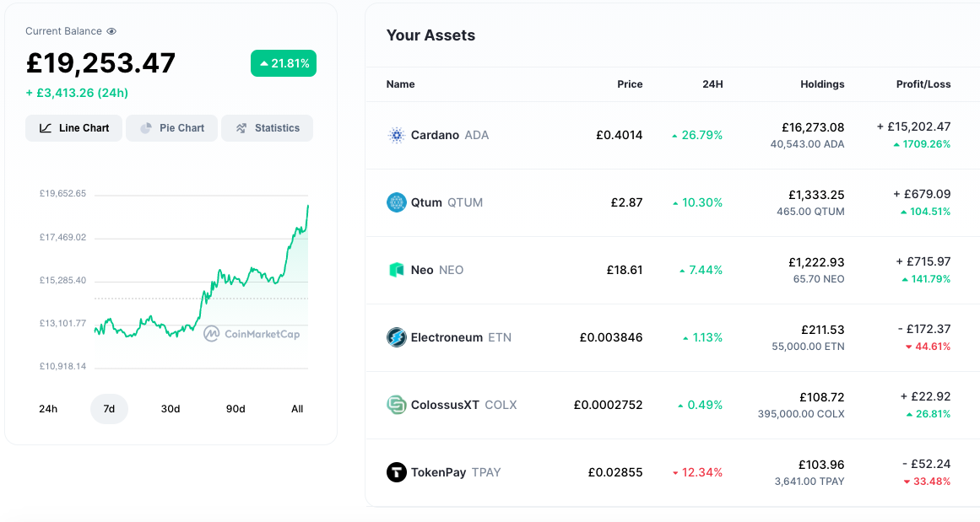The image size is (980, 522).
Task: Click the Cardano coin logo icon
Action: [397, 135]
